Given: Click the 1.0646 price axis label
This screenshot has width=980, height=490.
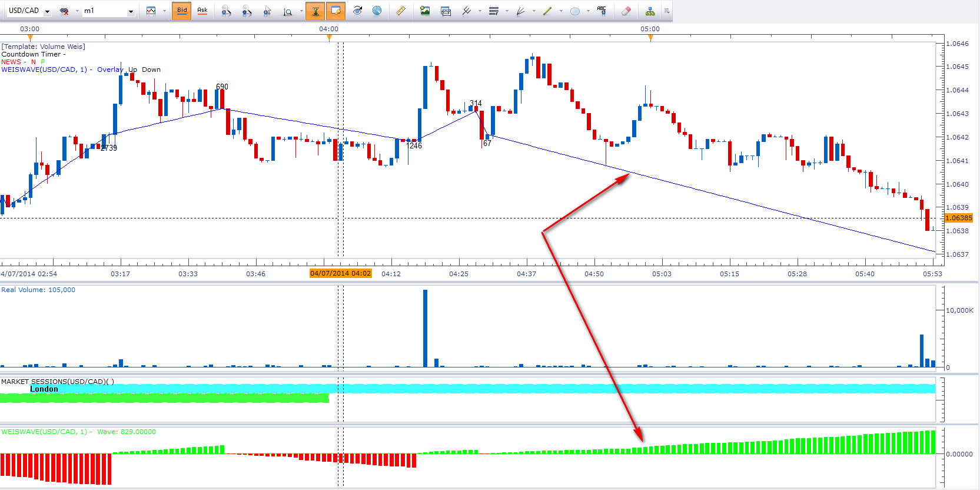Looking at the screenshot, I should click(957, 44).
